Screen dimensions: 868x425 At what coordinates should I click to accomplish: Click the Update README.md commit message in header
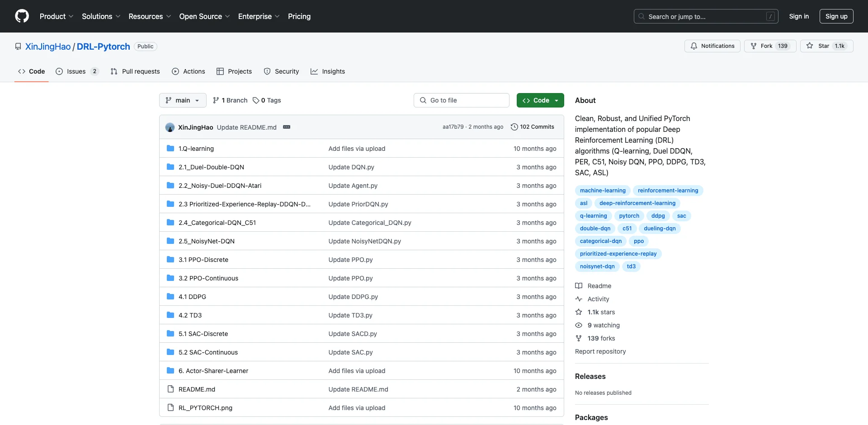click(x=246, y=127)
